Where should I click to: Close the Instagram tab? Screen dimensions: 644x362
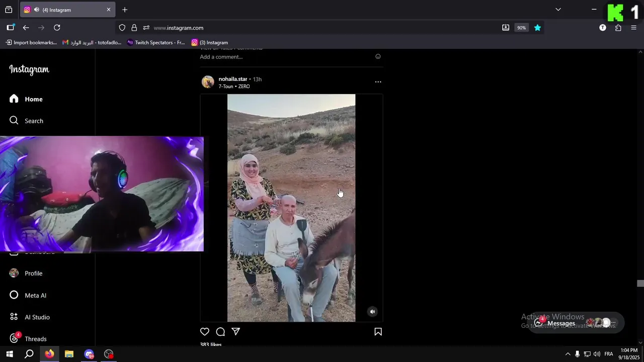(108, 10)
